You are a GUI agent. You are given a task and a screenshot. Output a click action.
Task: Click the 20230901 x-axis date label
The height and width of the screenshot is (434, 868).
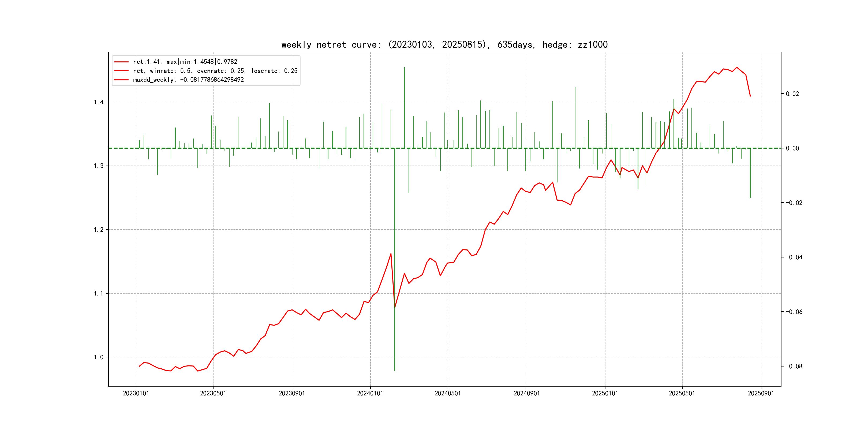pos(292,394)
